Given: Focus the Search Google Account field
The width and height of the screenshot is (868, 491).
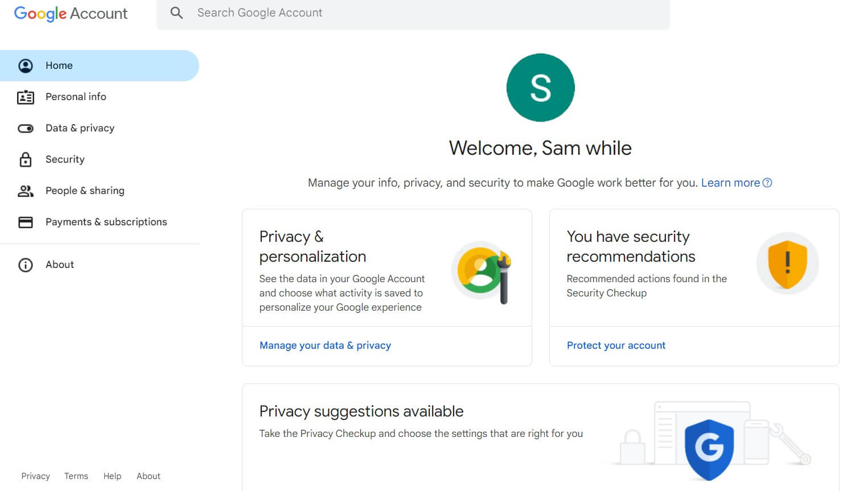Looking at the screenshot, I should [413, 13].
